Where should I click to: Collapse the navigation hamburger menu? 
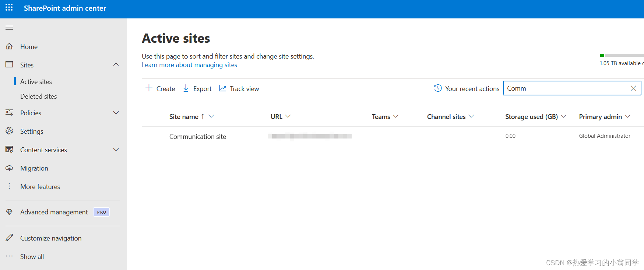[x=9, y=28]
